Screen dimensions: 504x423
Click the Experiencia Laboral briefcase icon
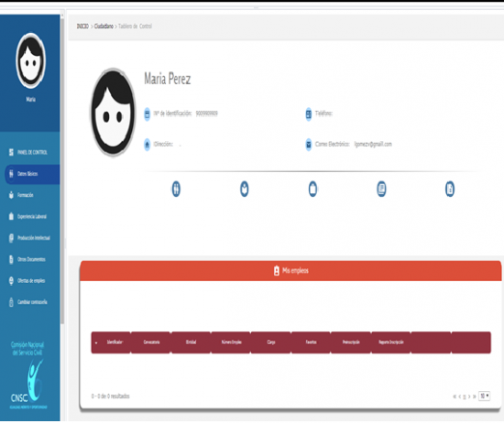[x=11, y=216]
